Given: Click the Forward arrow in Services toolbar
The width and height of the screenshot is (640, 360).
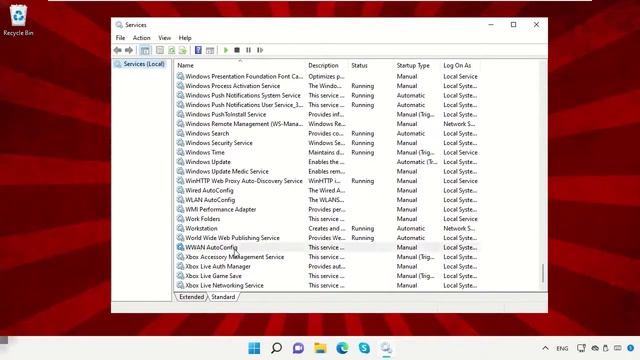Looking at the screenshot, I should point(129,50).
